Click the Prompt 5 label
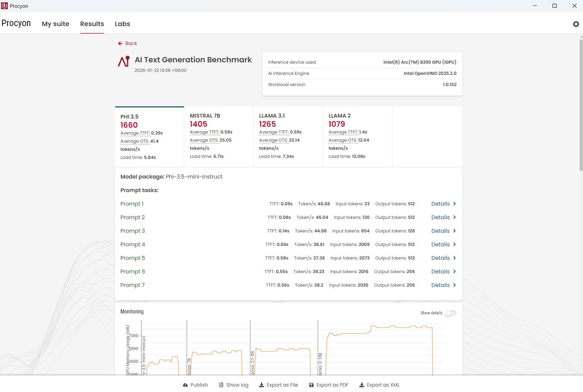This screenshot has width=583, height=392. pos(132,258)
